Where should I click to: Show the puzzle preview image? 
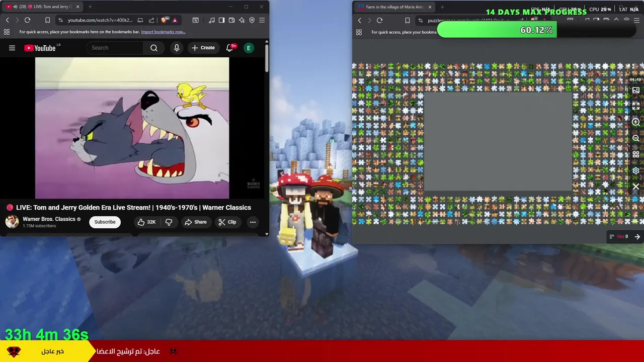(x=636, y=90)
